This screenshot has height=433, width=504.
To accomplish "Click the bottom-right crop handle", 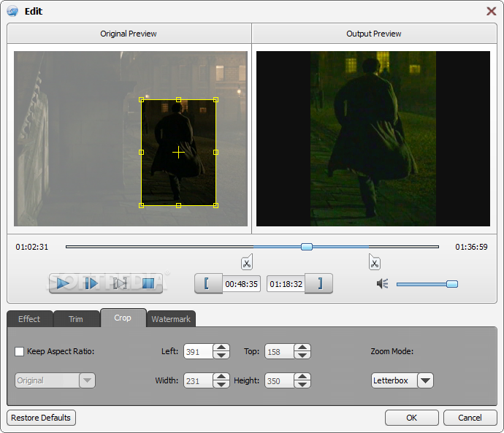I will pyautogui.click(x=215, y=205).
